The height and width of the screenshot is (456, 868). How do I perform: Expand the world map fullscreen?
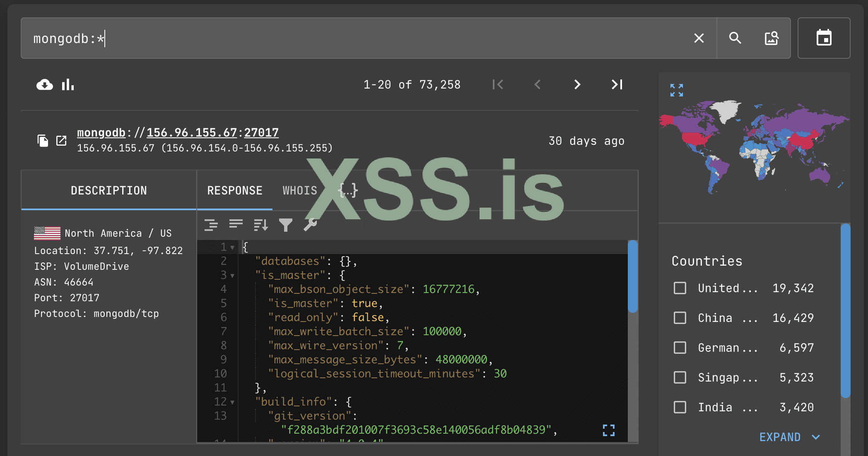(x=677, y=90)
